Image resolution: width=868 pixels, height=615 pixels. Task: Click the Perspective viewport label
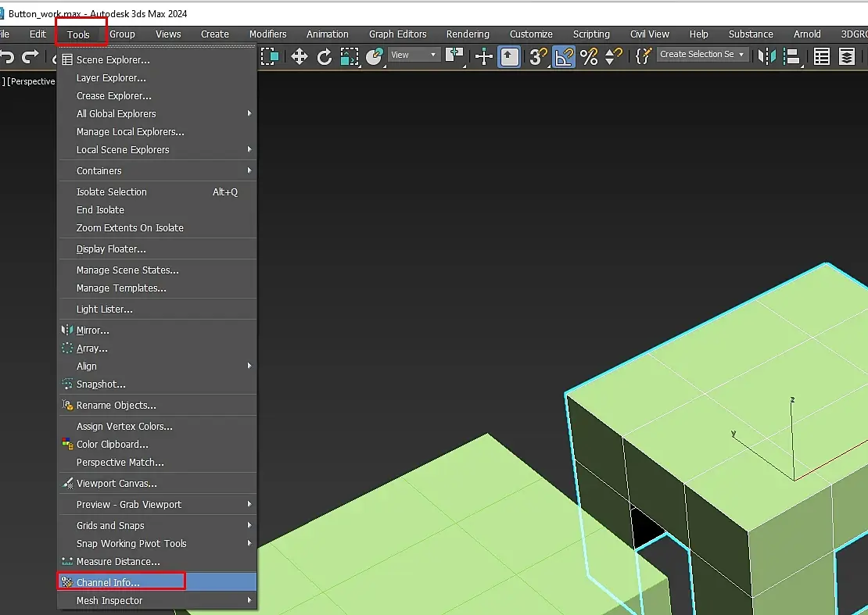(31, 81)
